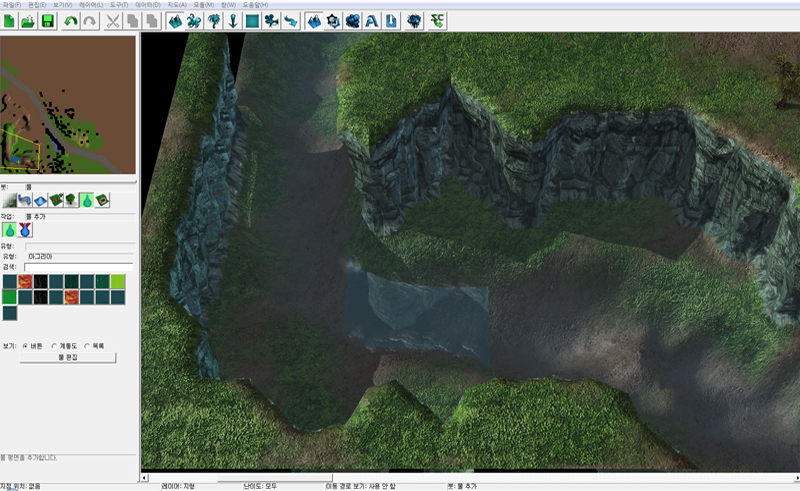Open the 창(W) menu
The width and height of the screenshot is (800, 491).
(228, 5)
